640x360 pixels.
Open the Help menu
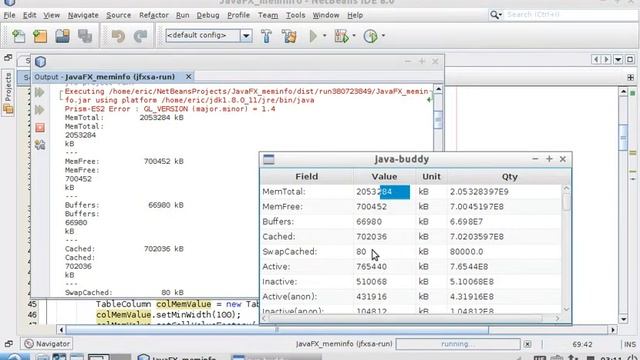pos(355,15)
